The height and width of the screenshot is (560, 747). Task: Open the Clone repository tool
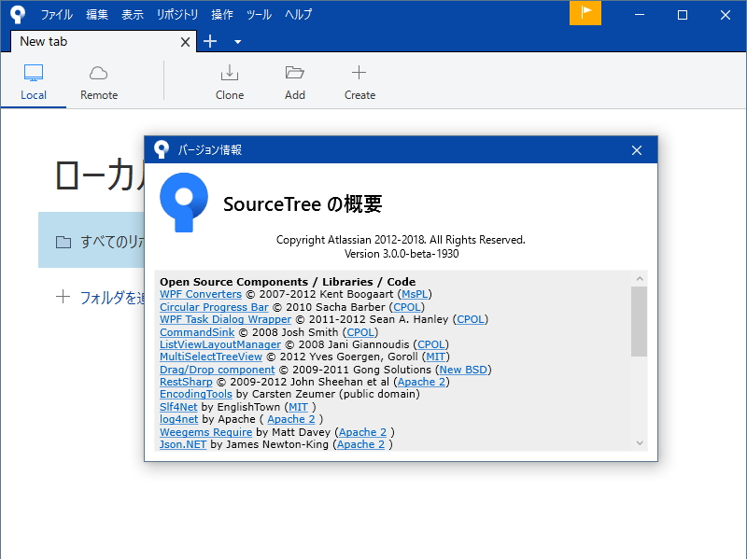point(229,80)
